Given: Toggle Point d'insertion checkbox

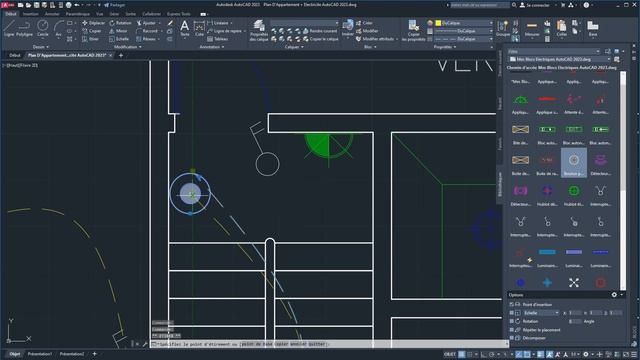Looking at the screenshot, I should coord(511,304).
